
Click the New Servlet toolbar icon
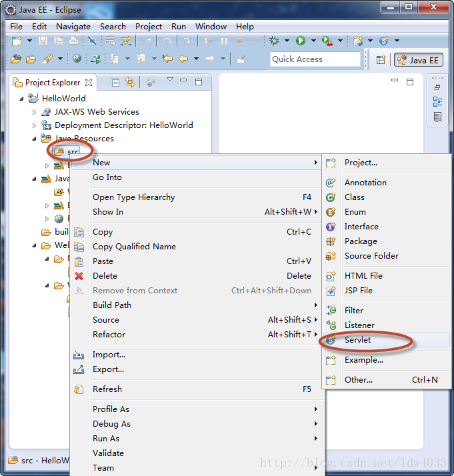384,41
